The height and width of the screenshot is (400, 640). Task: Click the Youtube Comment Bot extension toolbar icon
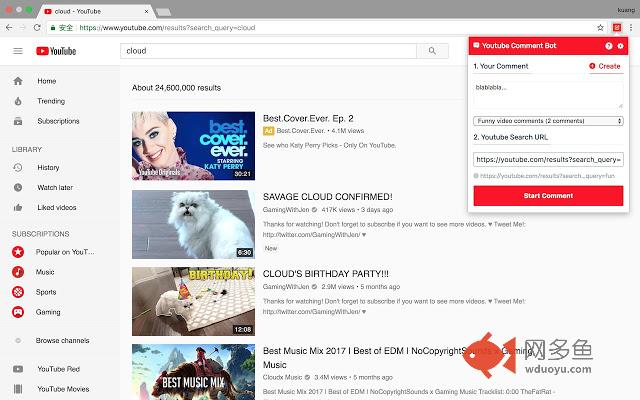(x=617, y=27)
